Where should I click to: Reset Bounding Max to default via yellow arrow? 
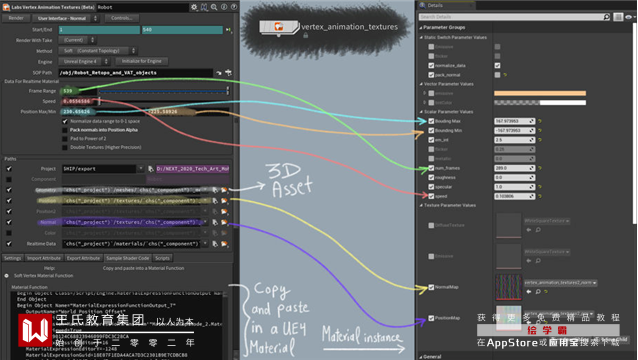[540, 121]
